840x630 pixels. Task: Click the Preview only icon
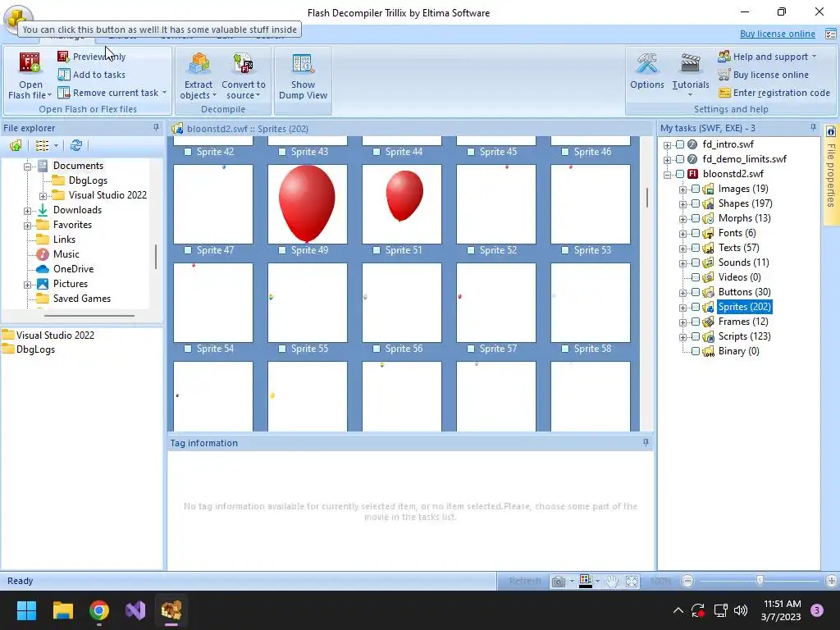point(63,57)
